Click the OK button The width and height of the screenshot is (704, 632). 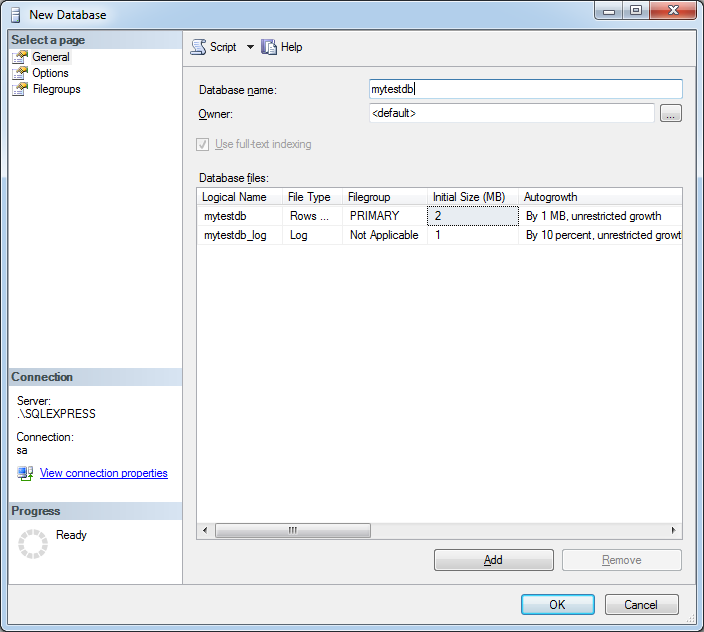click(558, 605)
